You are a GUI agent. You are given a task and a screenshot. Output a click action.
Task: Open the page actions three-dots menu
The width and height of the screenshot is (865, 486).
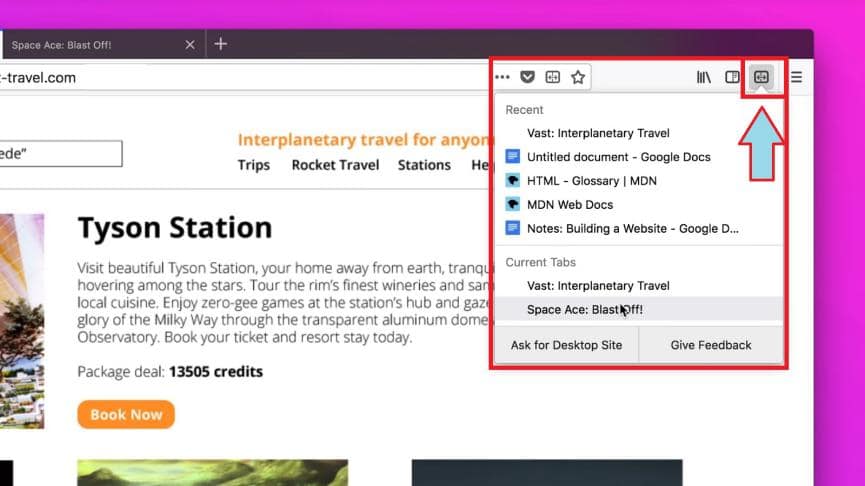point(502,77)
